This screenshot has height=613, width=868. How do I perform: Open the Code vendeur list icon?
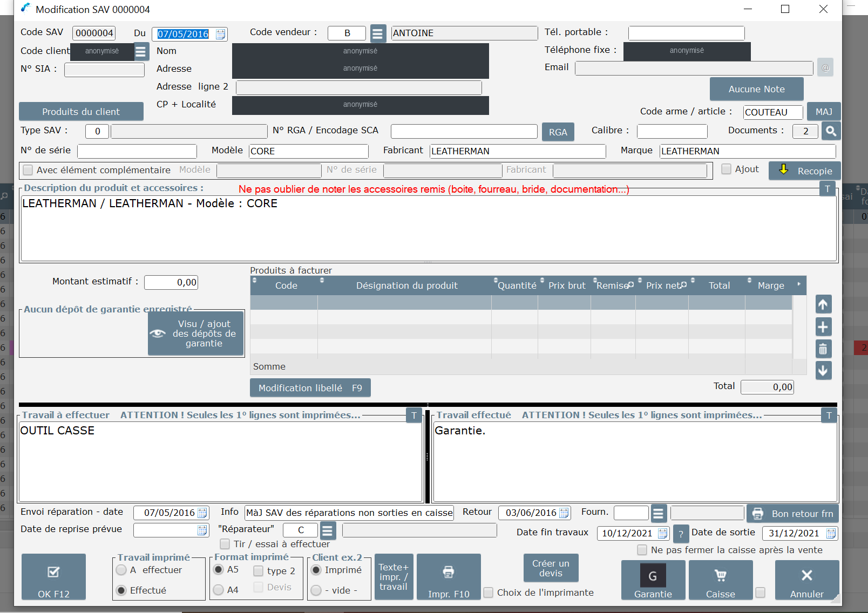point(378,33)
